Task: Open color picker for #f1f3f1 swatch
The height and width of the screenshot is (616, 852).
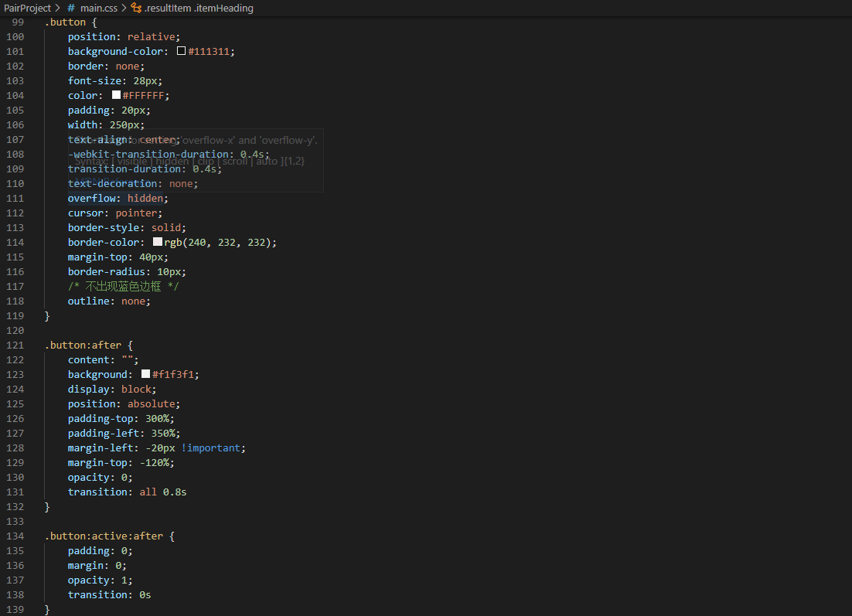Action: [145, 374]
